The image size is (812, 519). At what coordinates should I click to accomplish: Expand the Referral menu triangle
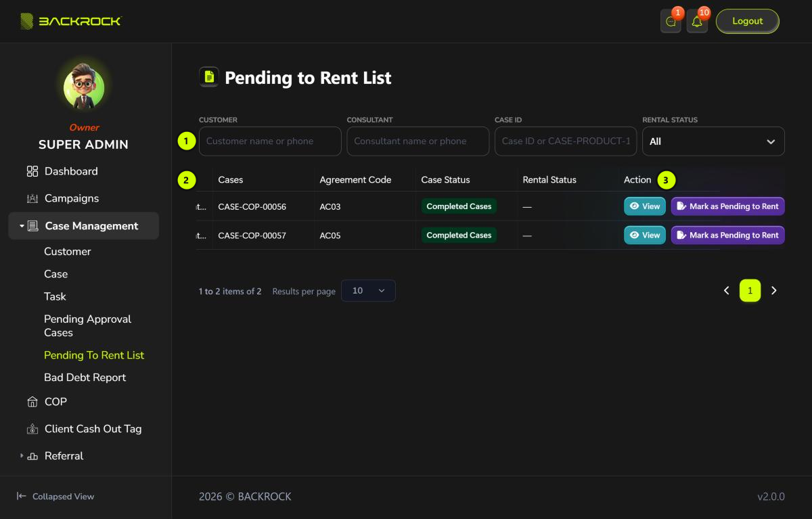point(22,456)
